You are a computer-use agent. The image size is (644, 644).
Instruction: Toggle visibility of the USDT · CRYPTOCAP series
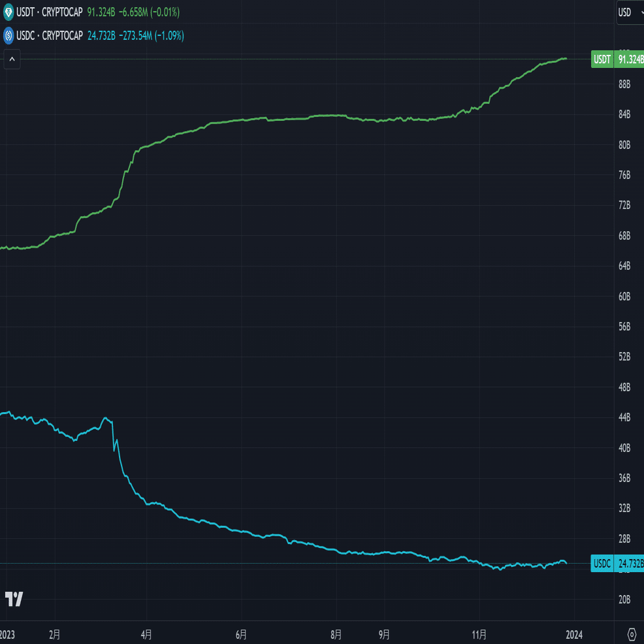[49, 12]
